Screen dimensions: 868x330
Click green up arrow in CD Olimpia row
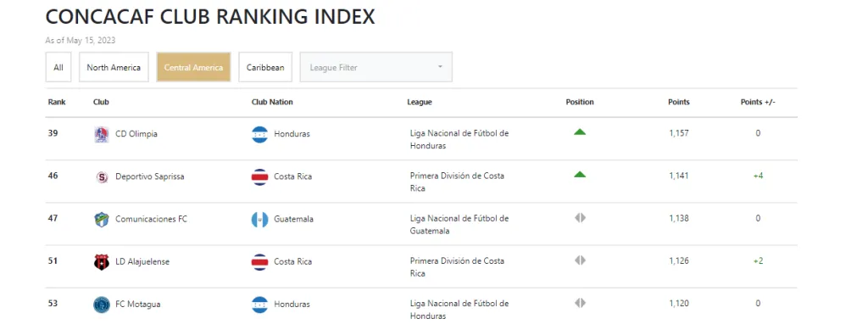coord(580,131)
